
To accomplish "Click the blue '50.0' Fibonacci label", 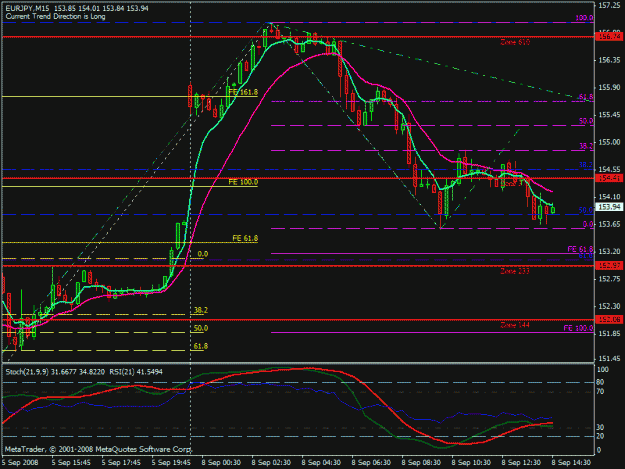I will pyautogui.click(x=586, y=210).
